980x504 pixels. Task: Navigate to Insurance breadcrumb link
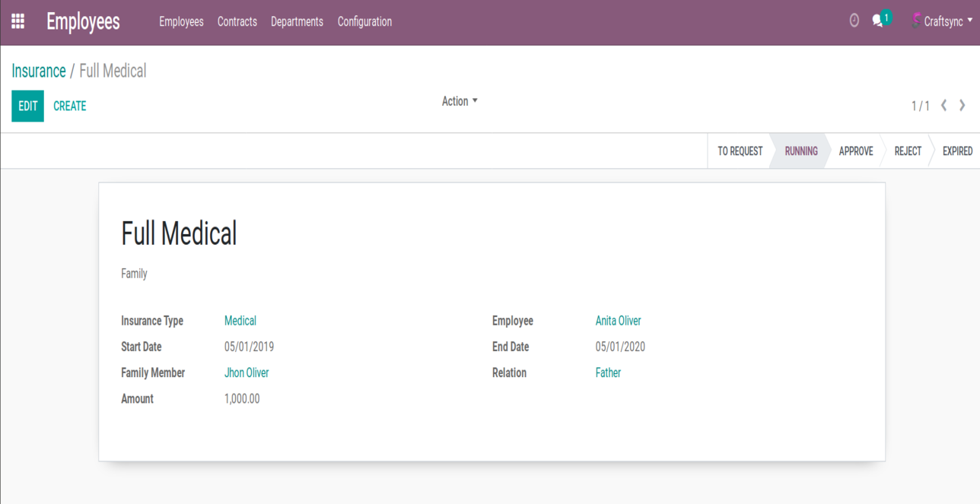tap(39, 71)
